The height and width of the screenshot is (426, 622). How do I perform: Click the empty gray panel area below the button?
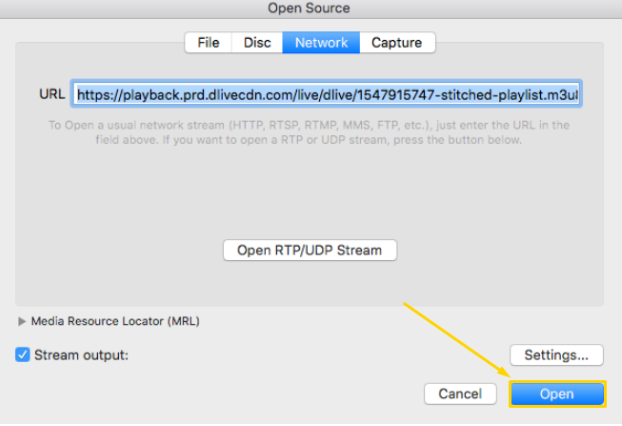pyautogui.click(x=310, y=284)
